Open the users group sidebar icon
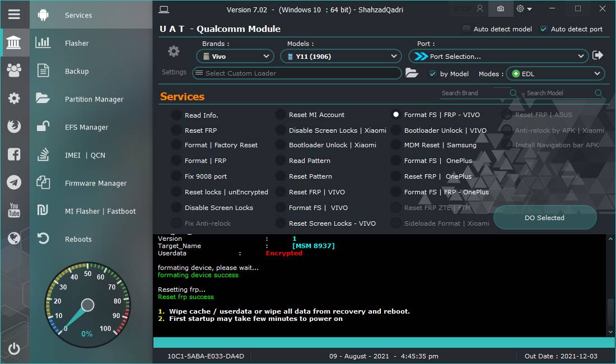Image resolution: width=616 pixels, height=364 pixels. click(14, 71)
